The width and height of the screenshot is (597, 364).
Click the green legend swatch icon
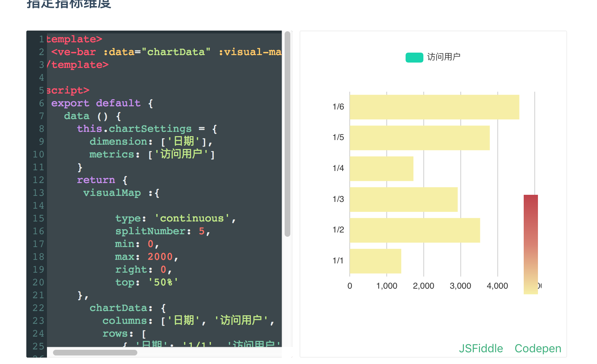coord(414,57)
